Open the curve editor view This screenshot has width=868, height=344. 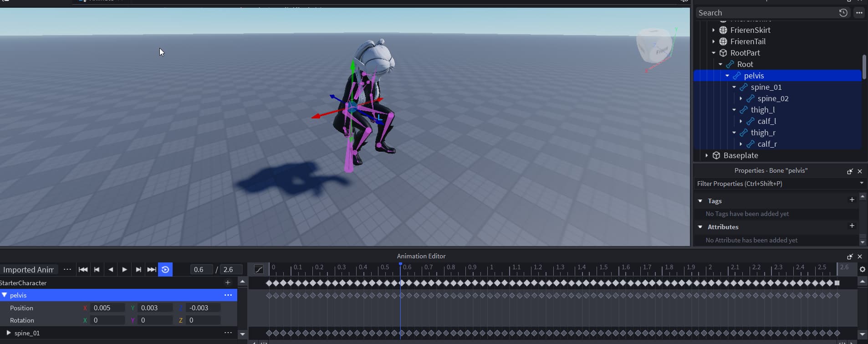pos(259,270)
